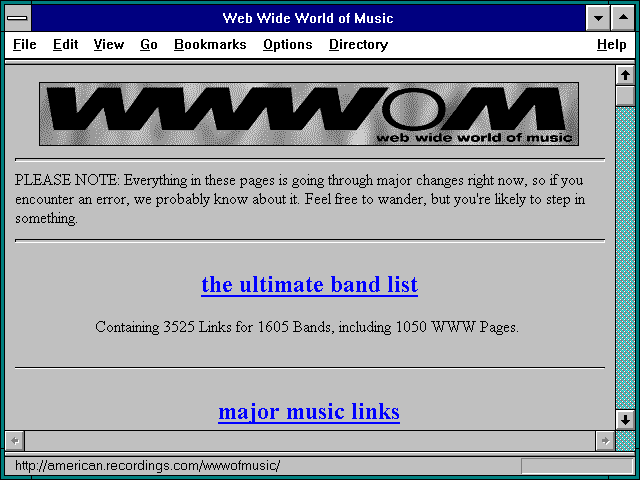Follow the ultimate band list link
Viewport: 640px width, 480px height.
pyautogui.click(x=309, y=284)
